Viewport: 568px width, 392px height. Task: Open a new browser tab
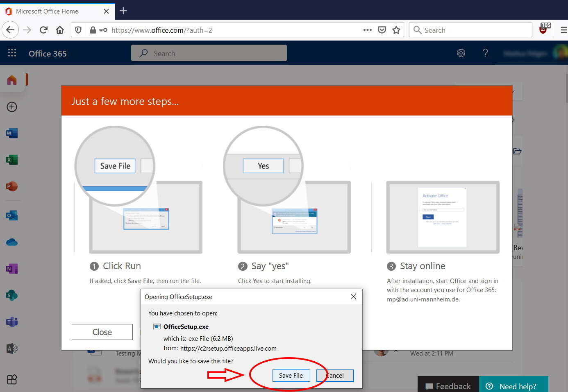(123, 11)
